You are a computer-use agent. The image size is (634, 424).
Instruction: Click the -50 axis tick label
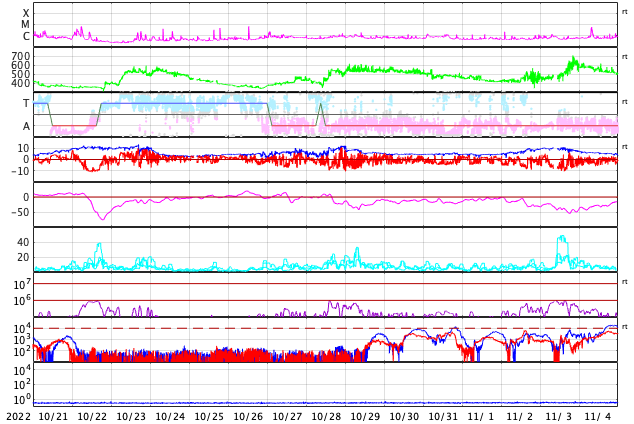tap(19, 212)
